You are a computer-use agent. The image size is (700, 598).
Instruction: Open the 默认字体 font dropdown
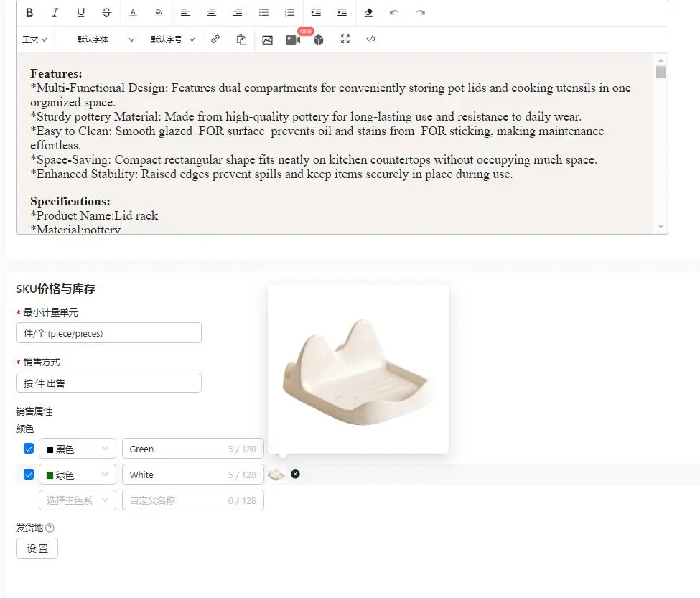(x=106, y=39)
